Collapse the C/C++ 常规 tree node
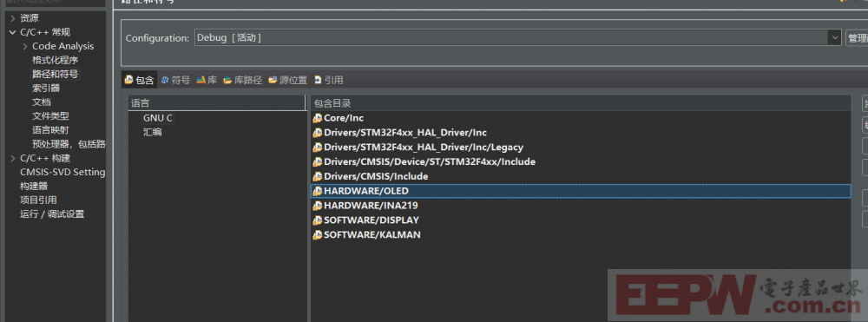This screenshot has width=868, height=322. click(x=13, y=32)
